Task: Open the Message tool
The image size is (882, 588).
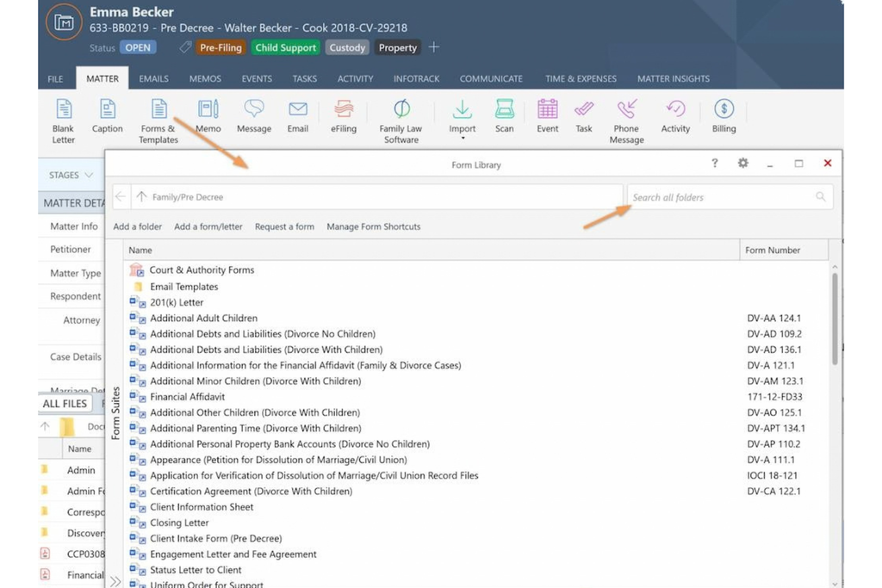Action: point(254,116)
